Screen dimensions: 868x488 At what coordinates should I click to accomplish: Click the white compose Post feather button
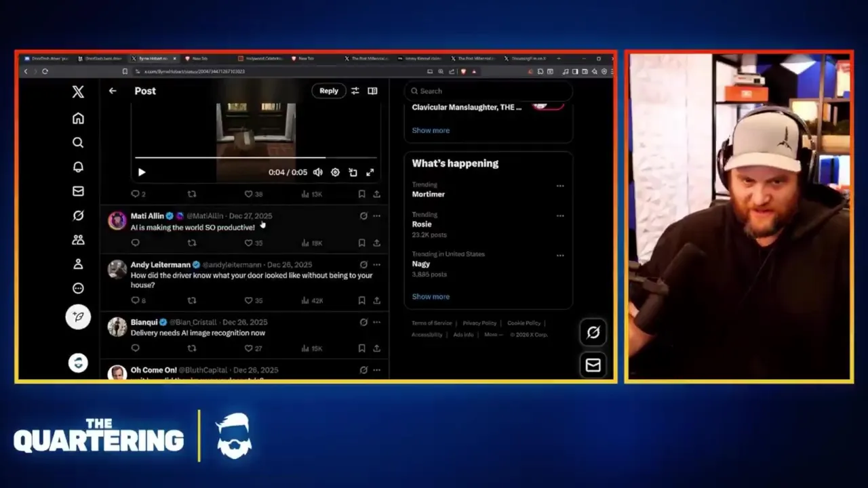click(78, 317)
